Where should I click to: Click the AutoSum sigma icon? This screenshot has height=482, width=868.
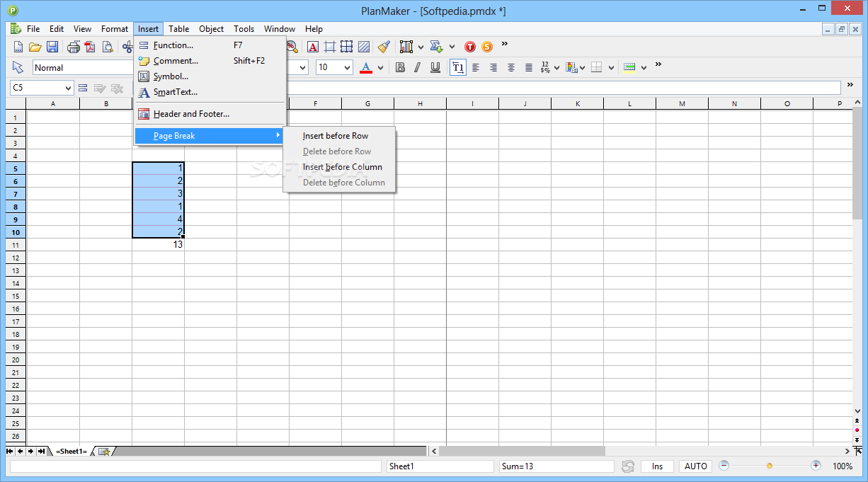[x=437, y=47]
